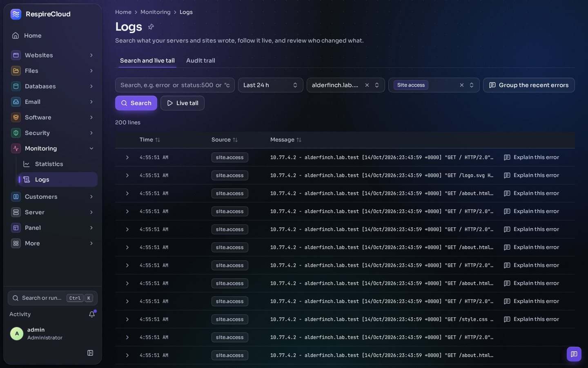Pin the Logs page with the pin icon
The image size is (588, 368).
[x=151, y=27]
